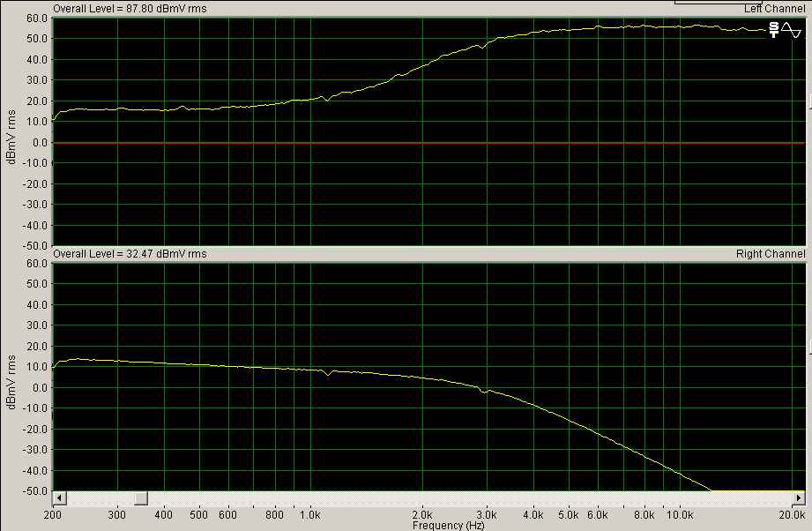812x531 pixels.
Task: Click the 6.0k frequency axis label
Action: click(x=598, y=515)
